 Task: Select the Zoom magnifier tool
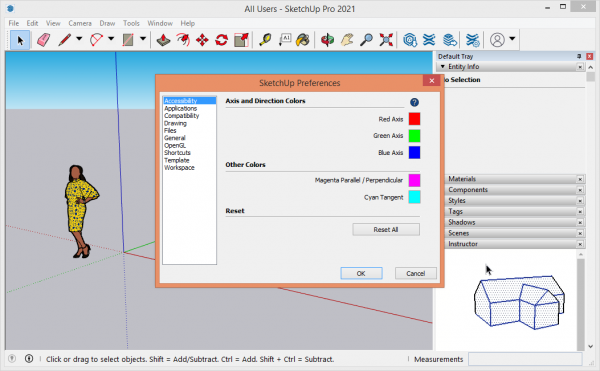(x=366, y=40)
